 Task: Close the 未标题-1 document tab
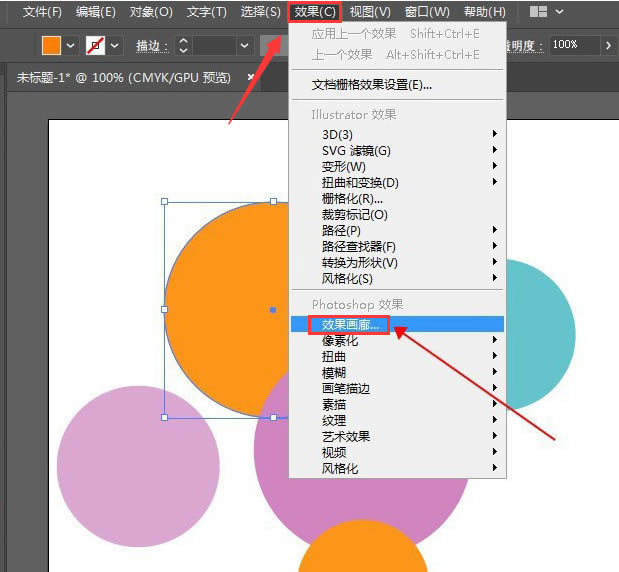pyautogui.click(x=250, y=77)
